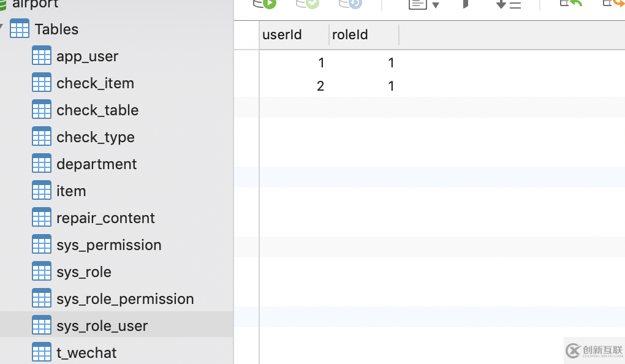
Task: Select the app_user table
Action: [x=87, y=56]
